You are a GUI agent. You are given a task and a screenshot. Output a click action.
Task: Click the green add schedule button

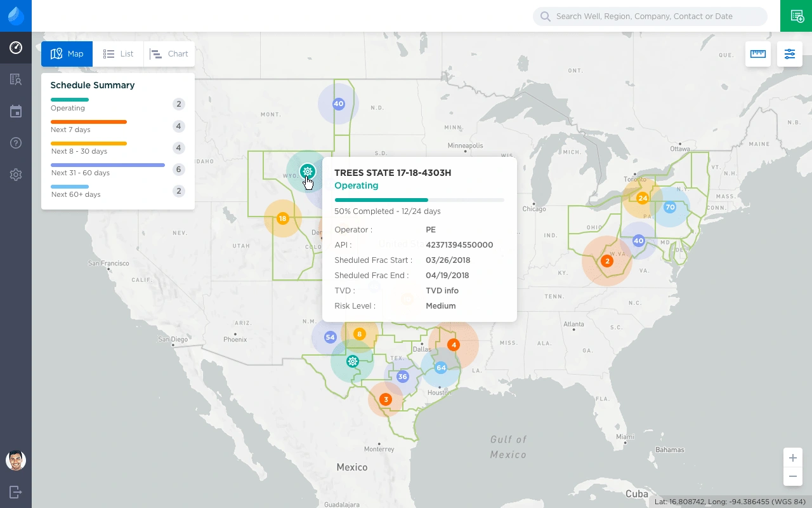[796, 16]
